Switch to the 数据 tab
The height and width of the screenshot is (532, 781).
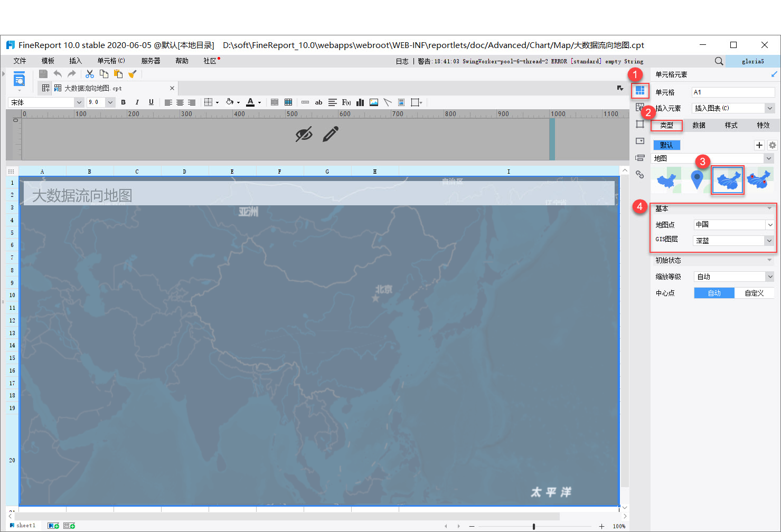tap(699, 125)
